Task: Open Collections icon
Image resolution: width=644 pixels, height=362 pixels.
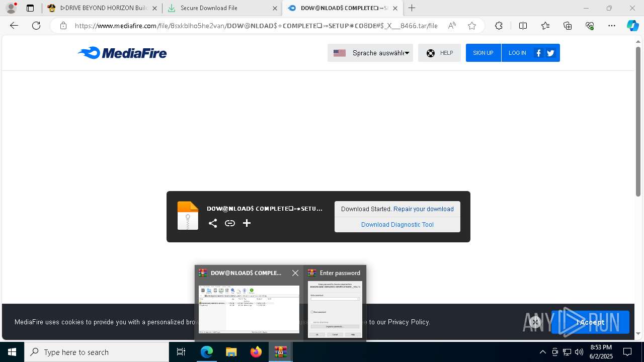Action: click(568, 26)
